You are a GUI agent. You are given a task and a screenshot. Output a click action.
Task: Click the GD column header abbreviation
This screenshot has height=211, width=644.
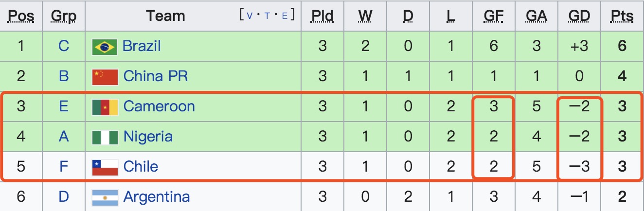pyautogui.click(x=579, y=17)
